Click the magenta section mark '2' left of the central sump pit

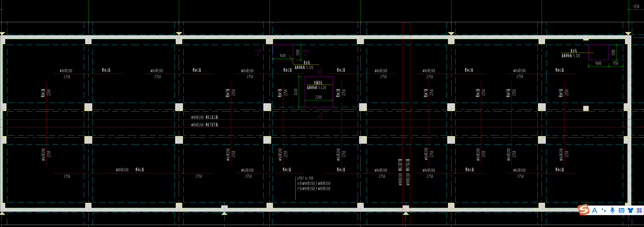coord(258,54)
